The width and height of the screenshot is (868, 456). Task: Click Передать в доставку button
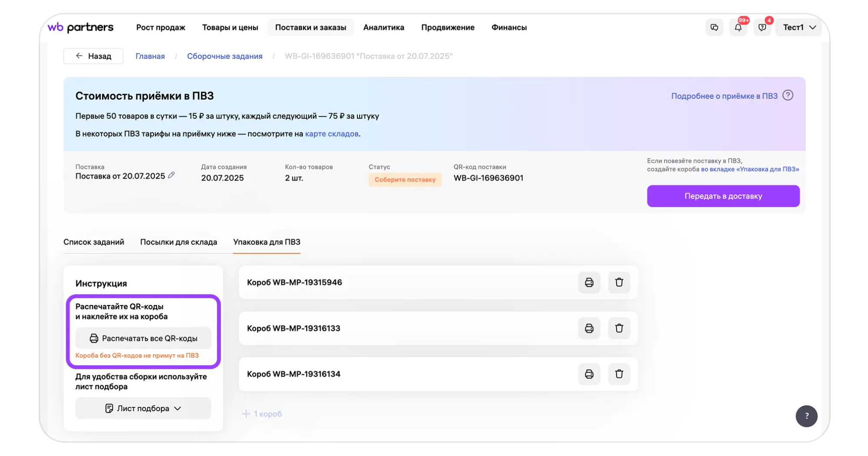tap(723, 196)
